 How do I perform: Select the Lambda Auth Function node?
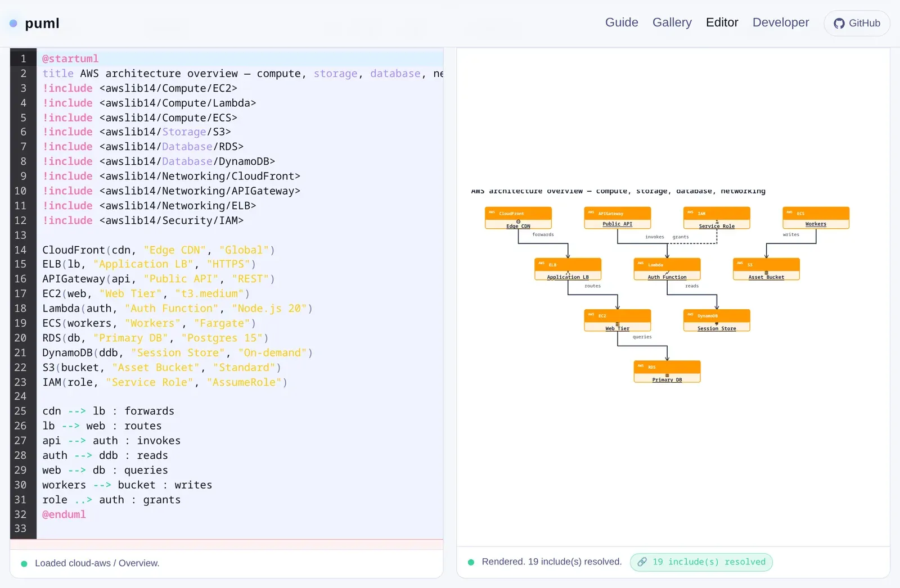click(x=667, y=269)
